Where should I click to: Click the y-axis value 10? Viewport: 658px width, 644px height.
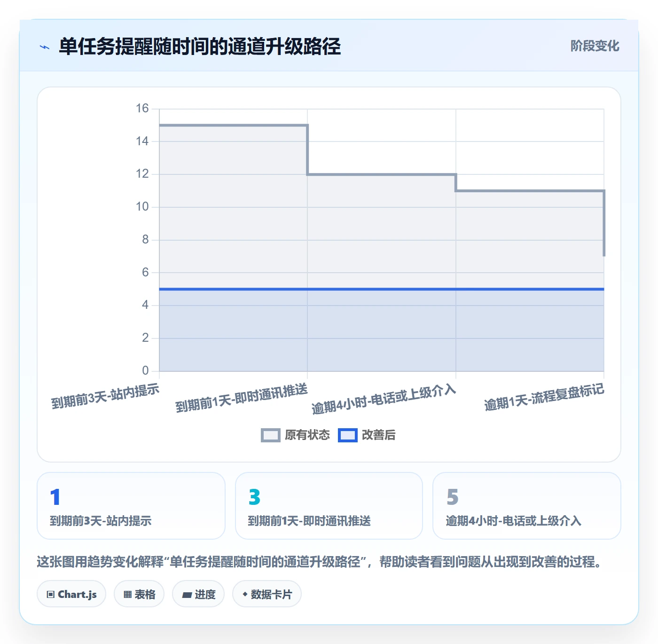coord(142,207)
